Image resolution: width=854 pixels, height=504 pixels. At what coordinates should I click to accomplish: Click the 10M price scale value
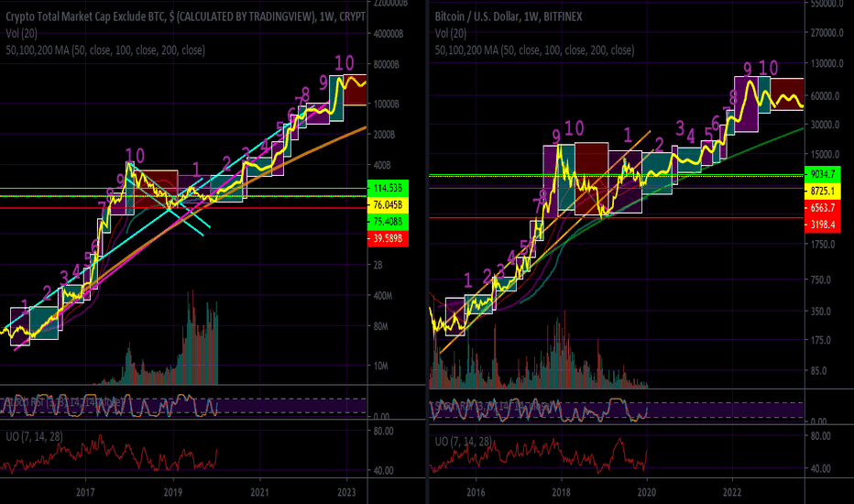[380, 366]
